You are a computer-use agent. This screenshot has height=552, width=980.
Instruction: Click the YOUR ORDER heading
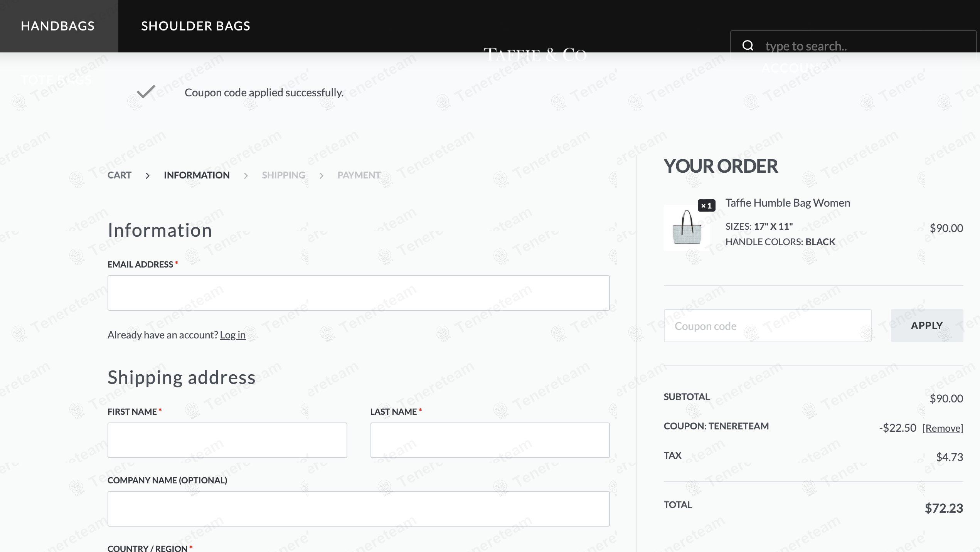[721, 166]
